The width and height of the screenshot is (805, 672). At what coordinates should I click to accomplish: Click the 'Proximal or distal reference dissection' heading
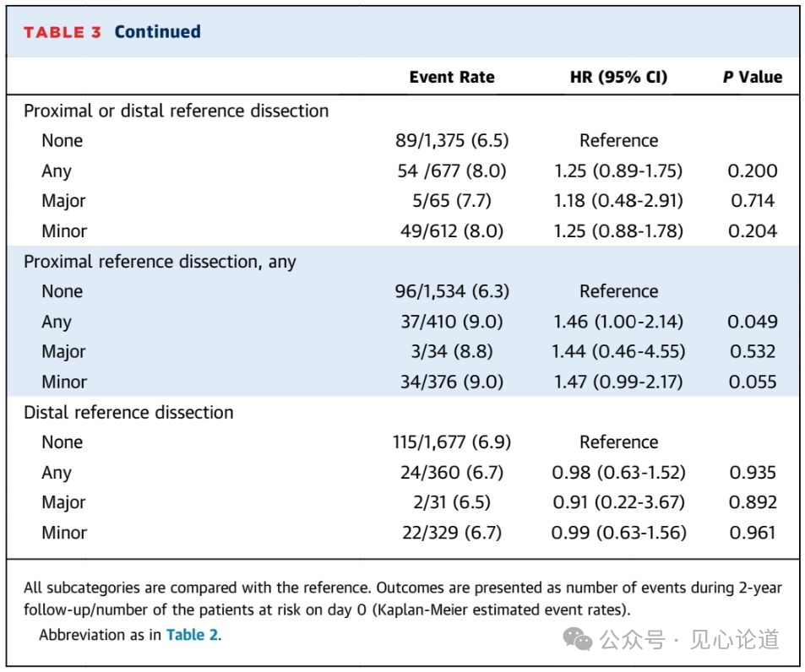(176, 111)
